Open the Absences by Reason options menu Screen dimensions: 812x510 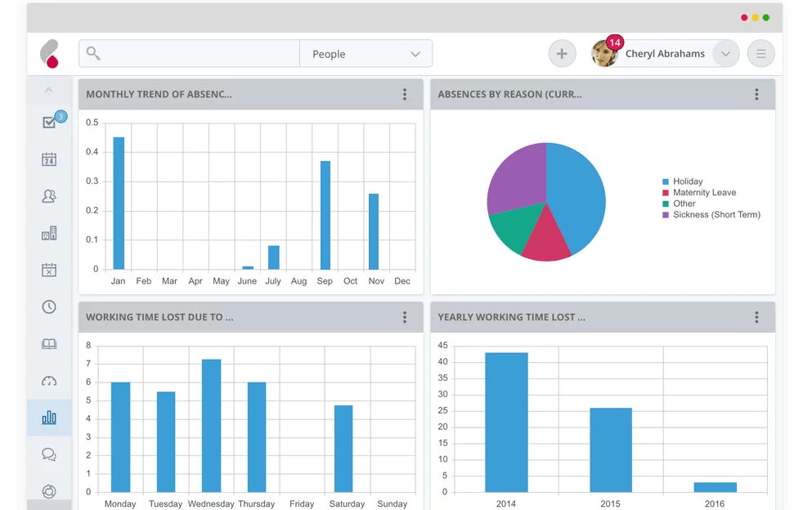[x=756, y=94]
